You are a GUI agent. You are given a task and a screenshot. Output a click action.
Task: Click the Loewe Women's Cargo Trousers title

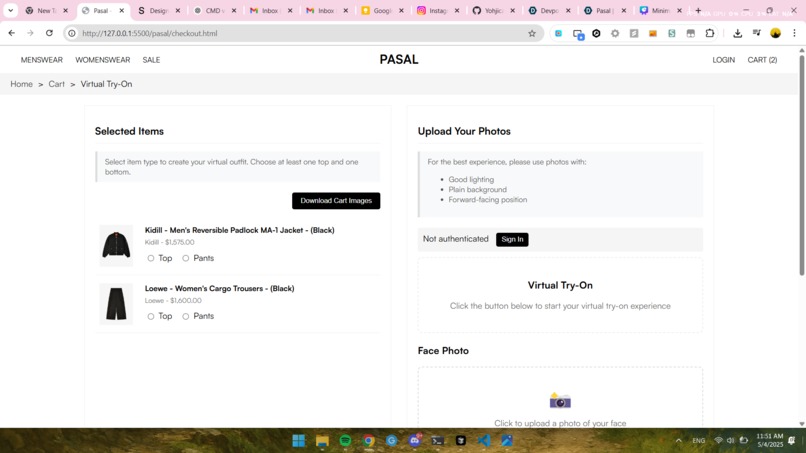(219, 288)
